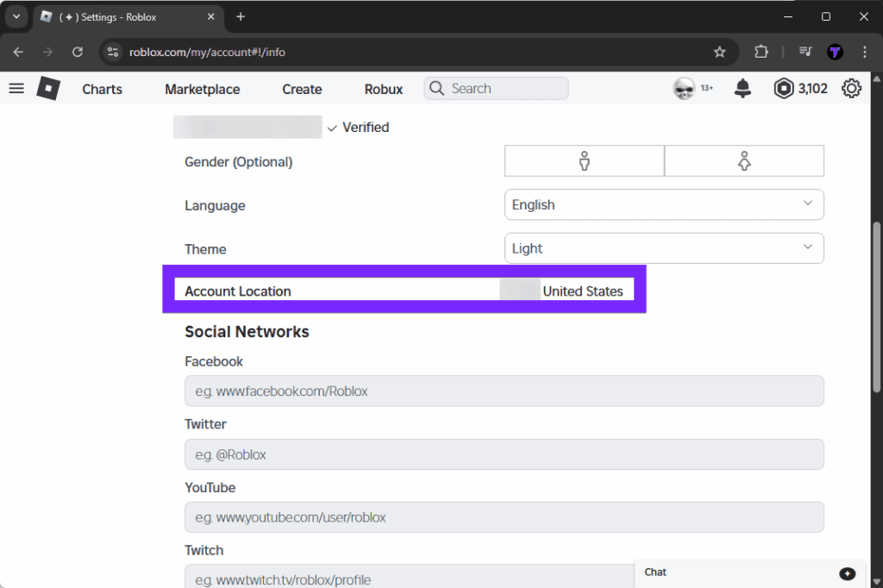This screenshot has width=883, height=588.
Task: Click the 3,102 Robux amount
Action: [812, 89]
